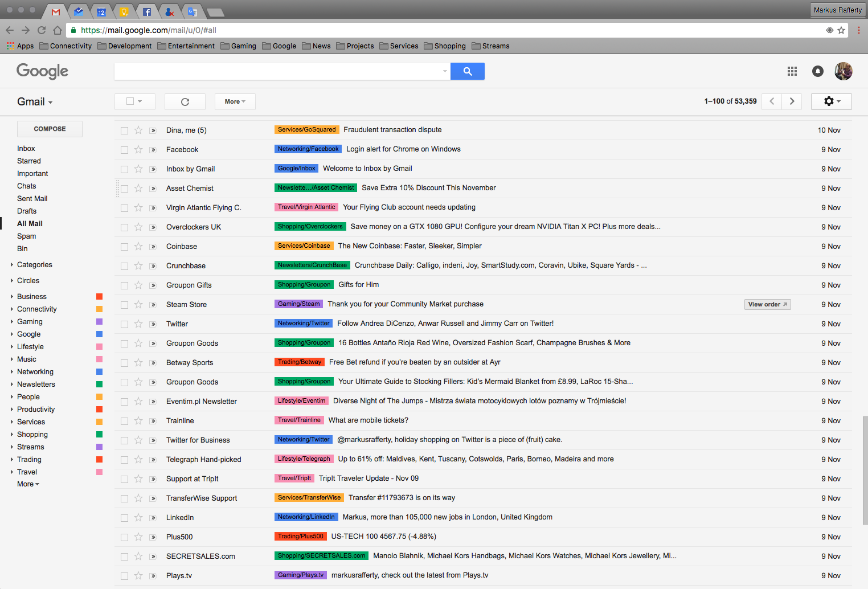
Task: Open the More actions dropdown
Action: tap(235, 101)
